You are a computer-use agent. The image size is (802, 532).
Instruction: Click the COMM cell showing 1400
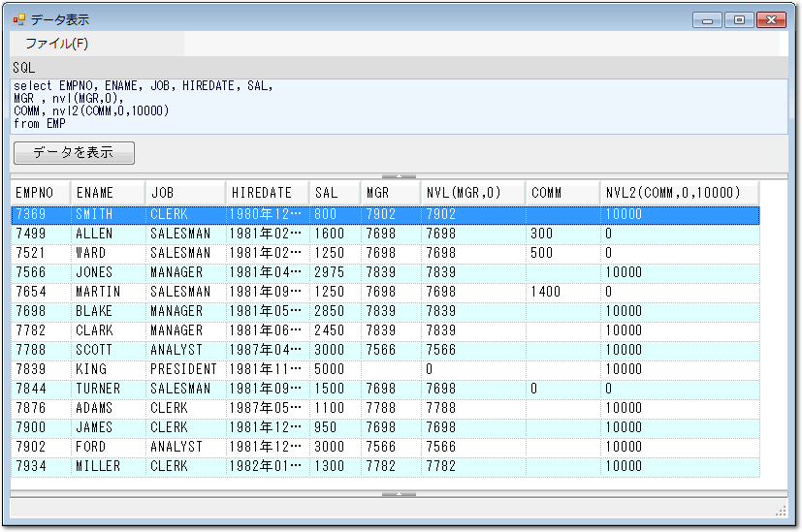click(x=562, y=292)
